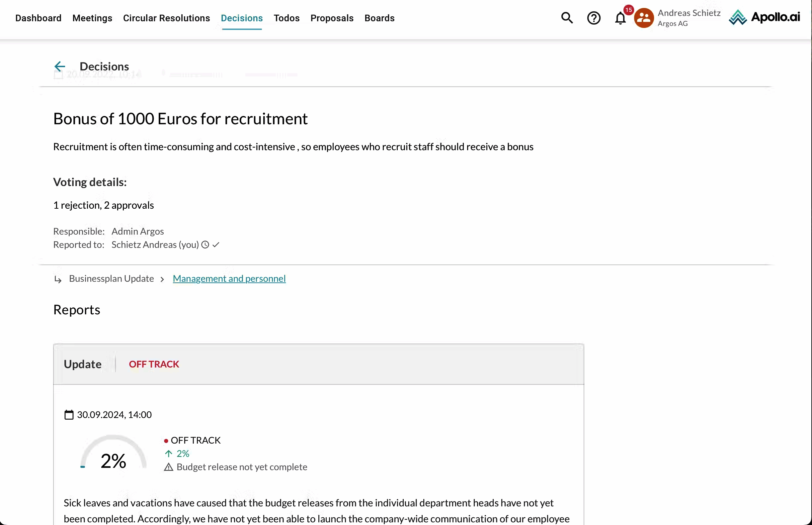The image size is (812, 525).
Task: Switch to the Meetings tab
Action: click(92, 18)
